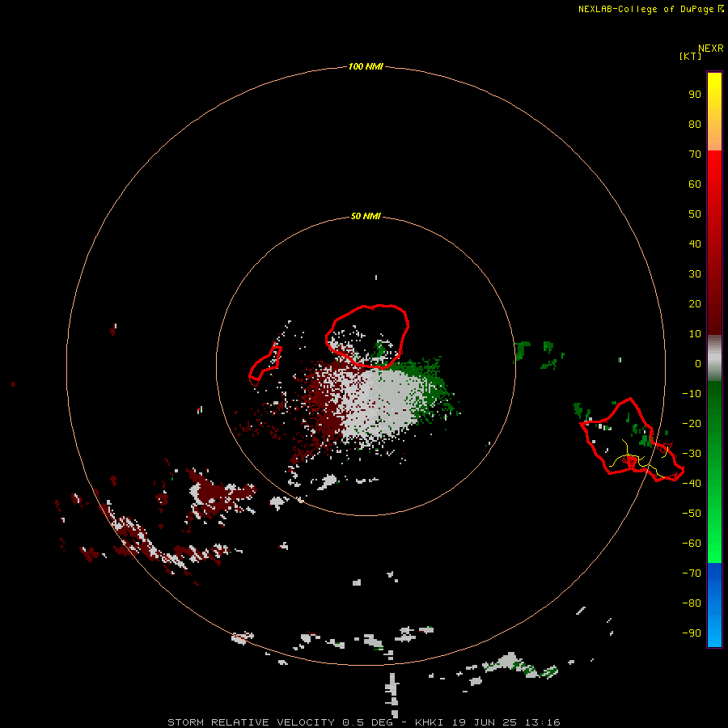Click the -70 value on the velocity scale
728x728 pixels.
(x=692, y=574)
